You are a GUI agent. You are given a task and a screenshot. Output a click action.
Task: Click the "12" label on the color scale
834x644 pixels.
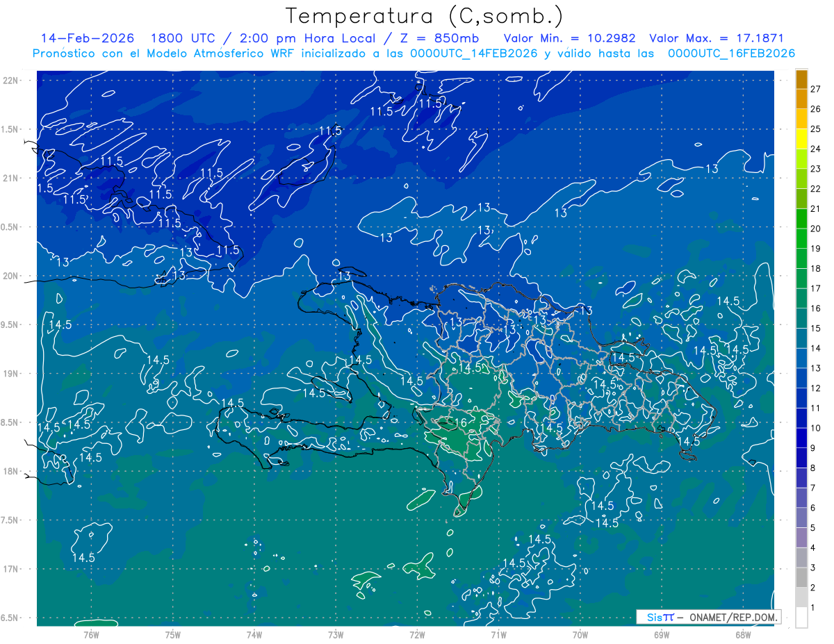tap(815, 388)
